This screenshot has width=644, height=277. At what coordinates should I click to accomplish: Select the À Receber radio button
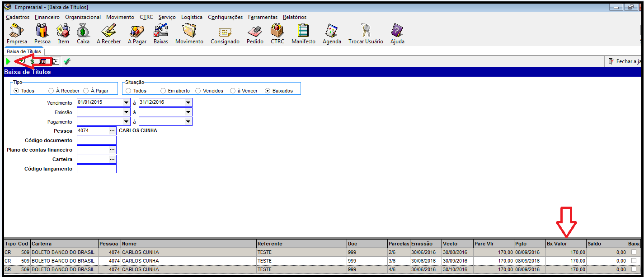click(52, 91)
